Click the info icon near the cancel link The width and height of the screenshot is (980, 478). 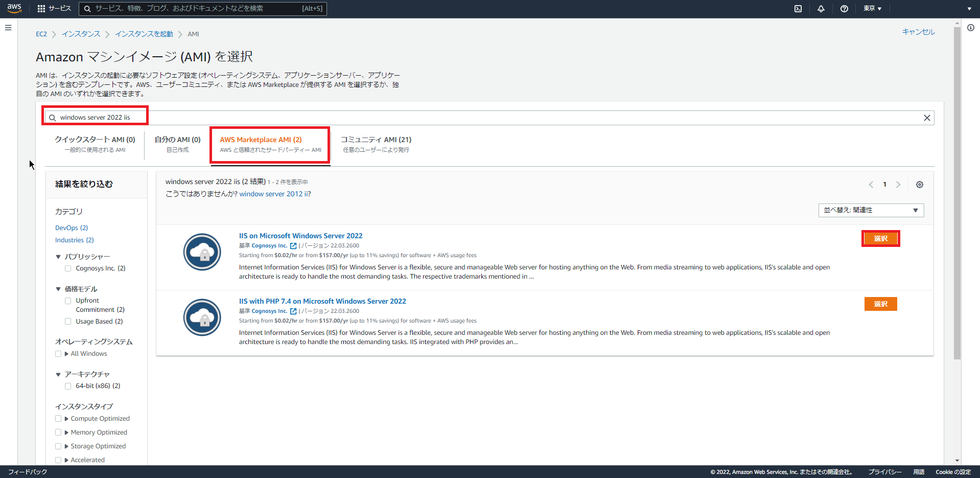coord(971,28)
